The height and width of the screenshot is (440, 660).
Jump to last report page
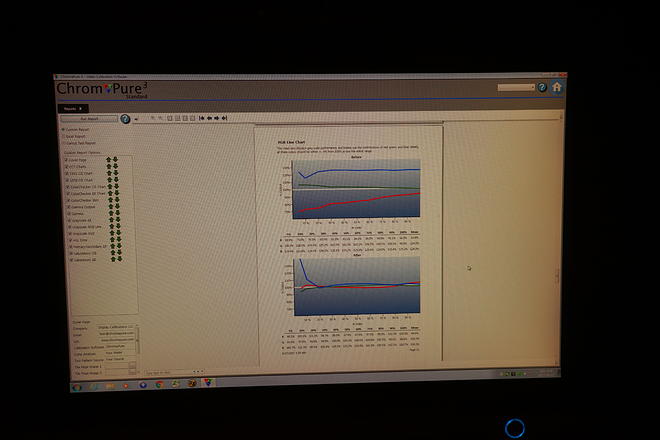(x=224, y=118)
